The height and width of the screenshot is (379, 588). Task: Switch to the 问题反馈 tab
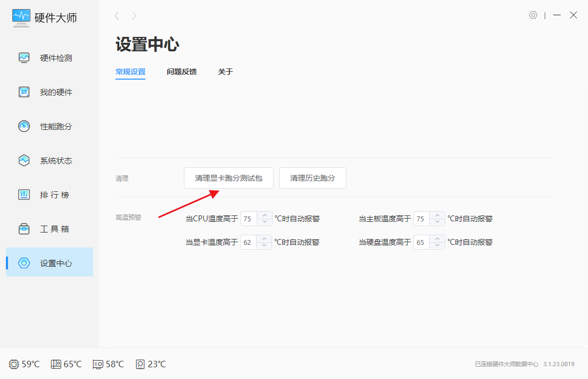tap(182, 72)
